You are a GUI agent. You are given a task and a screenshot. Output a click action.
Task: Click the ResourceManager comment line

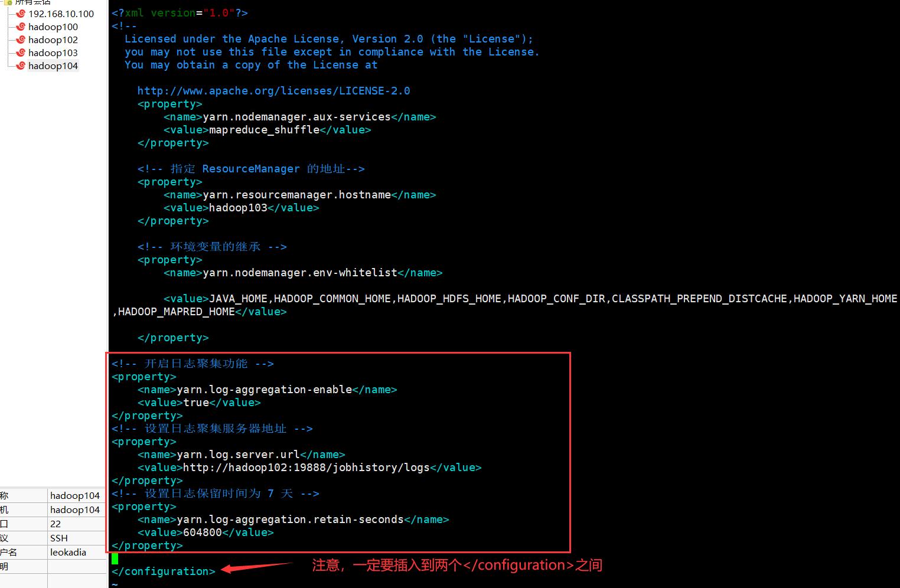(x=251, y=169)
